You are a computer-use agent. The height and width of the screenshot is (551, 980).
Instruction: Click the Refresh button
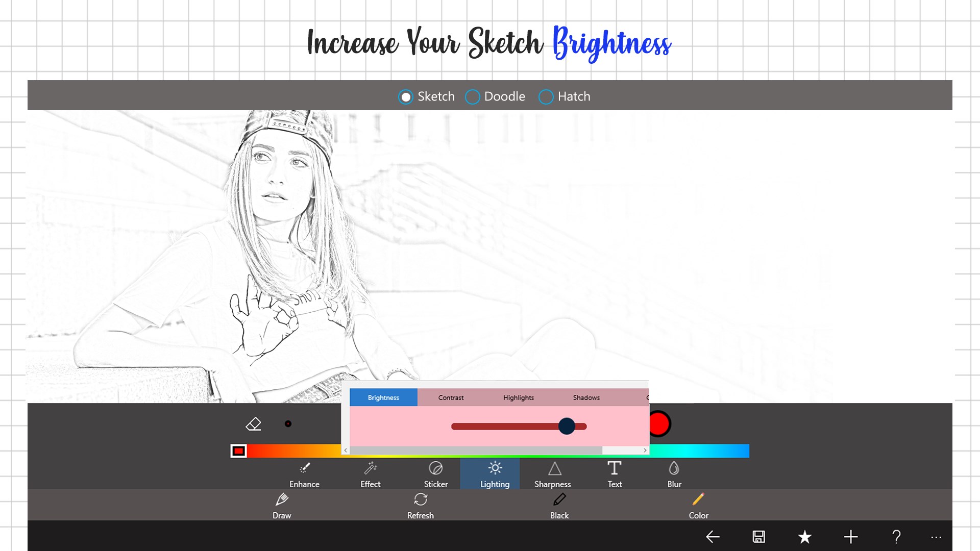coord(421,505)
